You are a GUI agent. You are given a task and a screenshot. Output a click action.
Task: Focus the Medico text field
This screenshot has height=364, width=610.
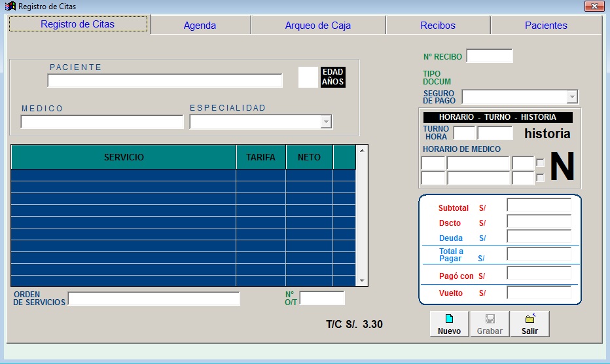[102, 122]
